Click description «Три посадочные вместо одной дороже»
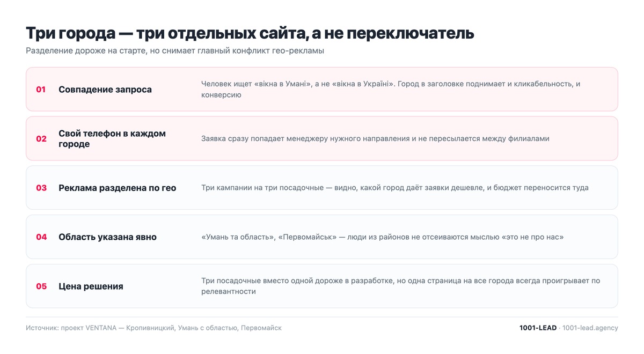 point(401,286)
